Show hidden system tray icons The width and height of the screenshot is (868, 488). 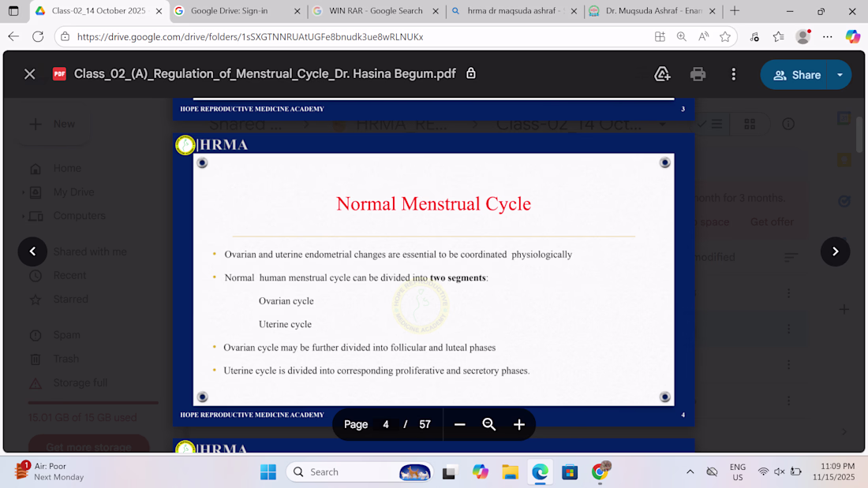click(x=690, y=472)
